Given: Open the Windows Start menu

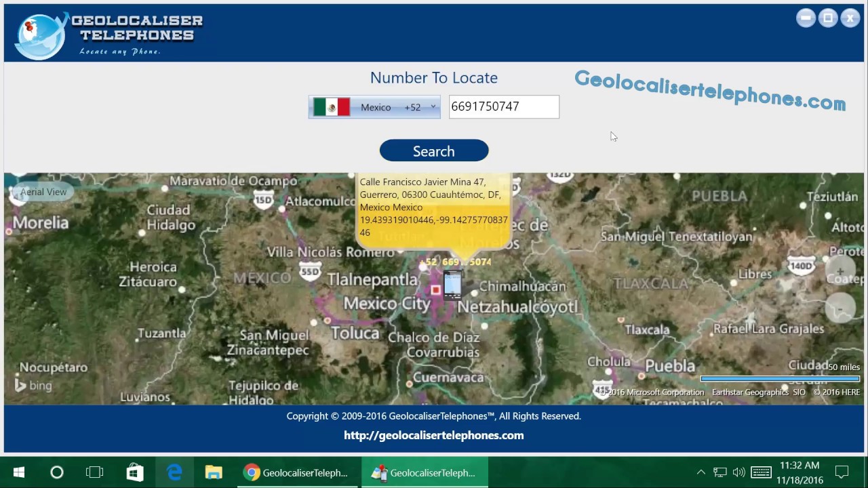Looking at the screenshot, I should point(18,472).
